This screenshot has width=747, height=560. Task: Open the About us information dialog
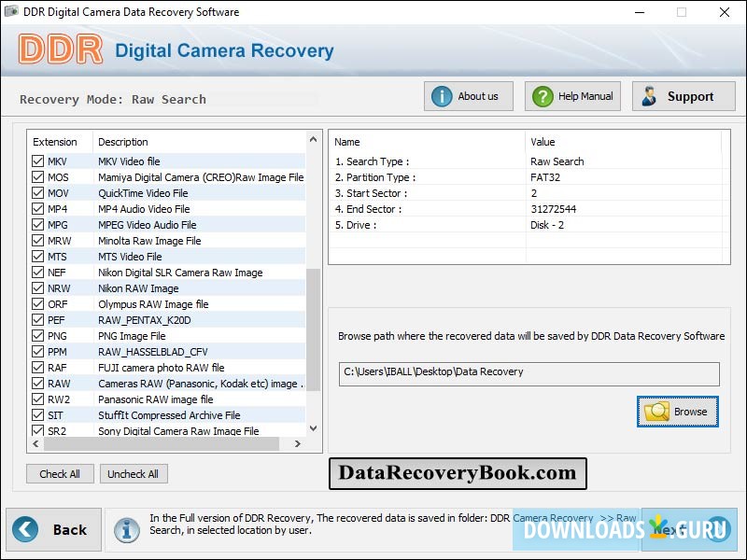coord(467,95)
